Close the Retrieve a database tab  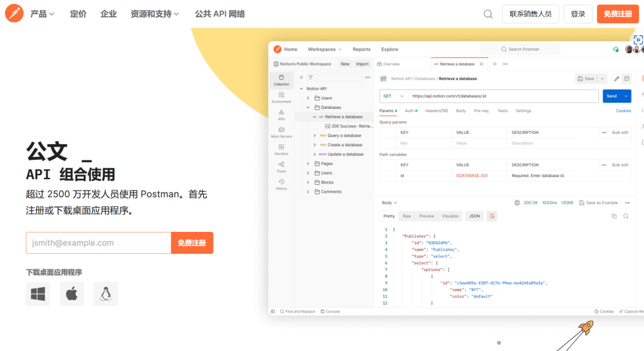[x=481, y=64]
